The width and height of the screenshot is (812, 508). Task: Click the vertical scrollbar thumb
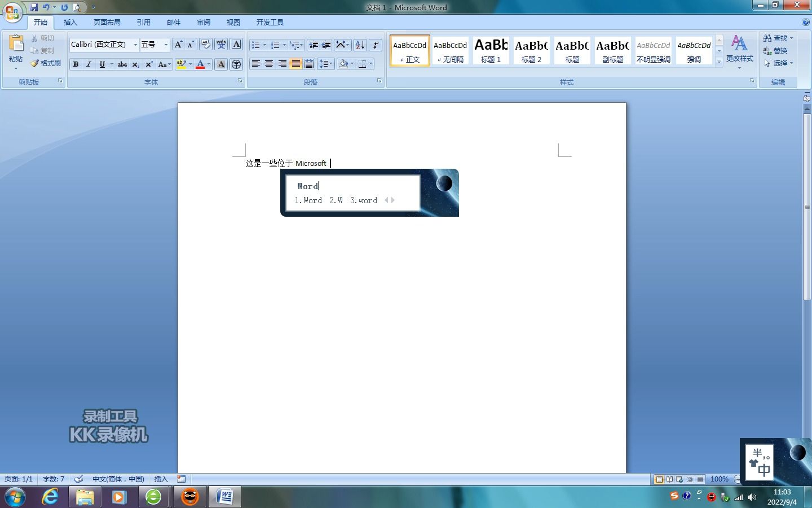point(807,207)
